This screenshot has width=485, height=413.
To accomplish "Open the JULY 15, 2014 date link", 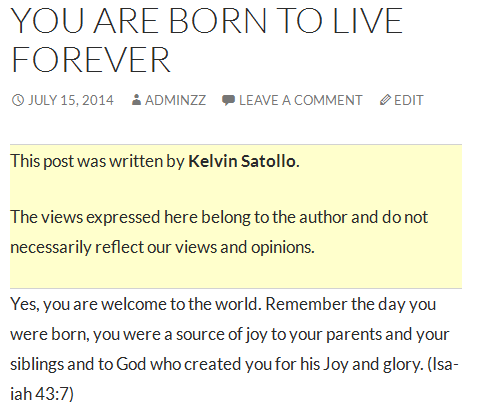I will click(71, 100).
